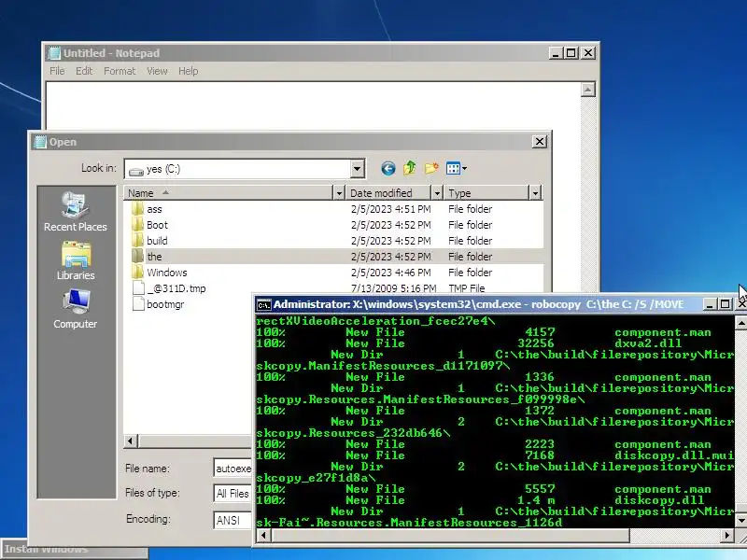Click the File name input field

click(x=233, y=469)
